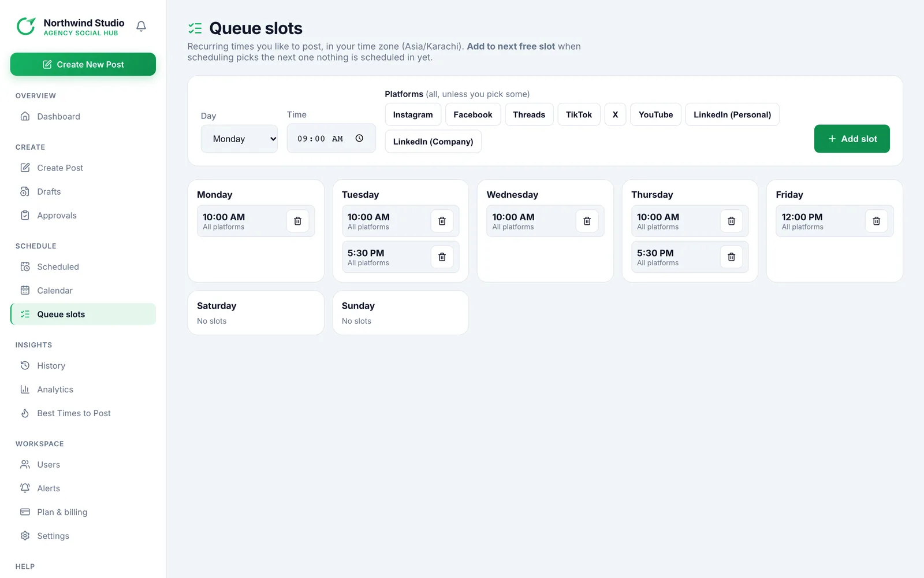Open Dashboard from the sidebar

(x=83, y=116)
